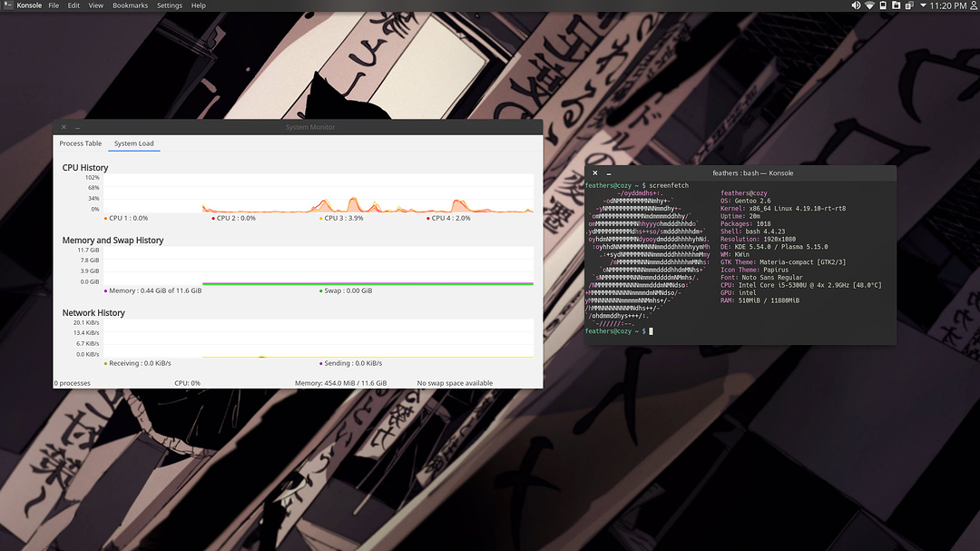The width and height of the screenshot is (980, 551).
Task: Click the 'Shell: bash 4.4.23' line
Action: click(x=753, y=231)
